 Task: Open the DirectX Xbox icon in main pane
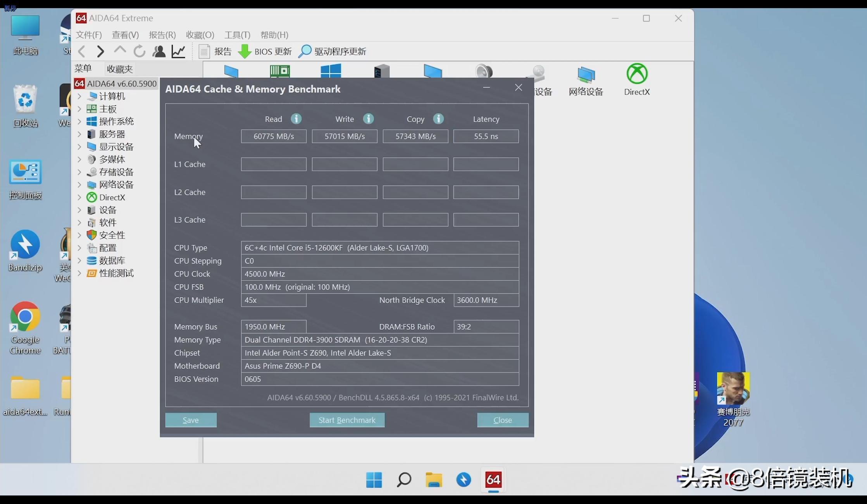(x=636, y=74)
